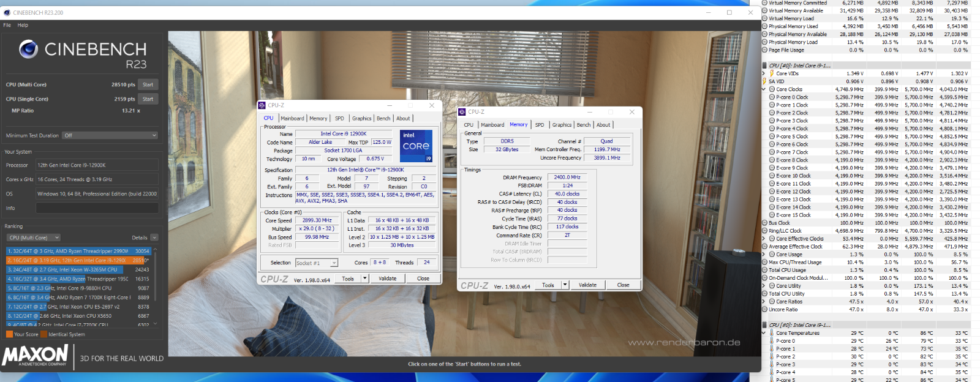980x382 pixels.
Task: Click the Cinebench title bar app icon
Action: tap(7, 12)
